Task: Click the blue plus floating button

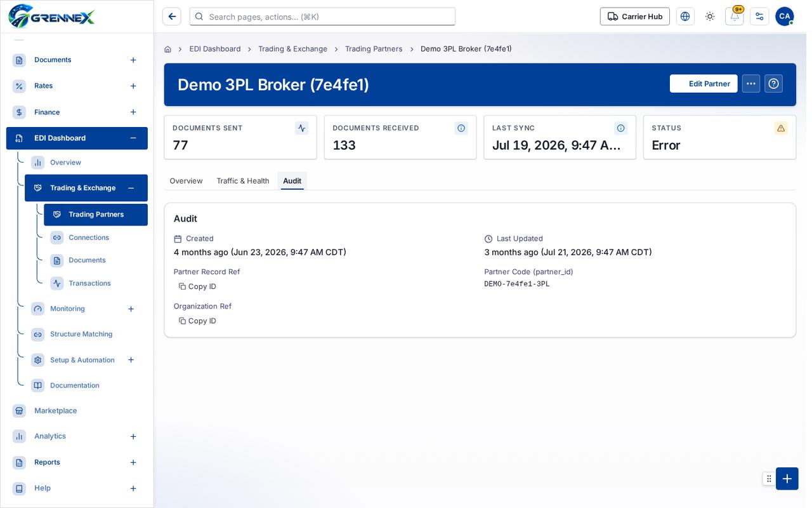Action: pyautogui.click(x=787, y=479)
